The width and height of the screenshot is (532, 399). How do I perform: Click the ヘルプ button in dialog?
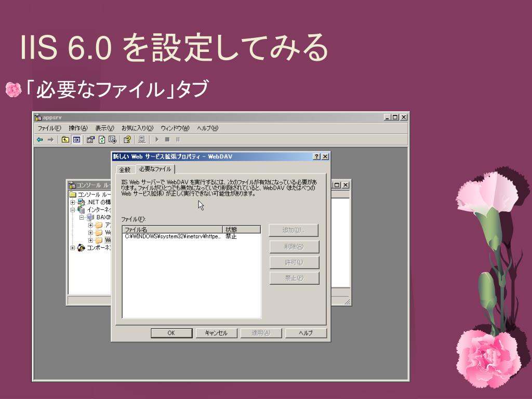[x=305, y=333]
